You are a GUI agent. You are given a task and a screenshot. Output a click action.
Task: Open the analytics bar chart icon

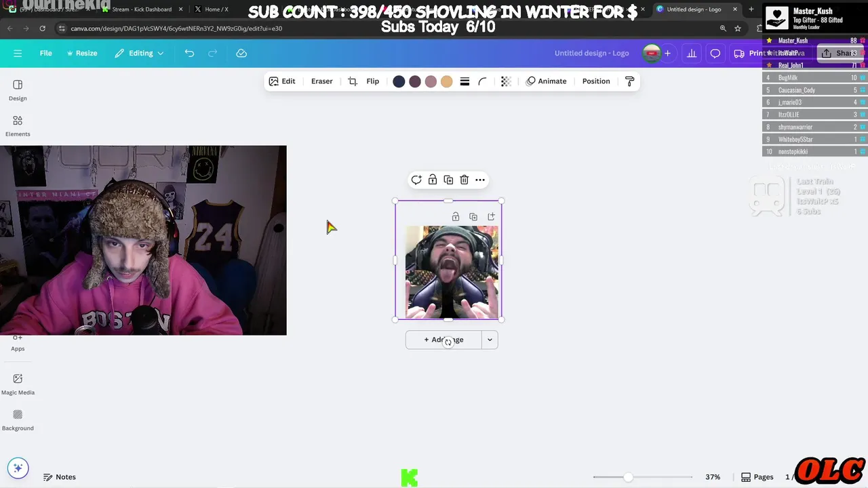[691, 53]
